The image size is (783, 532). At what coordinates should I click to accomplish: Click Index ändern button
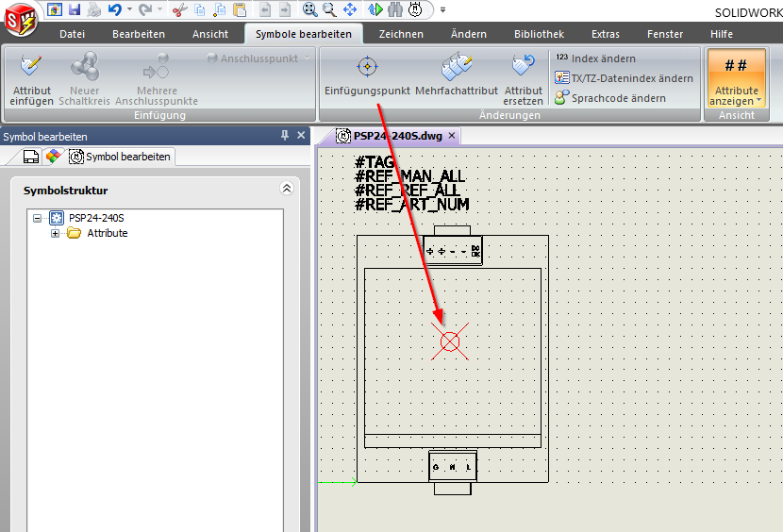[x=602, y=58]
